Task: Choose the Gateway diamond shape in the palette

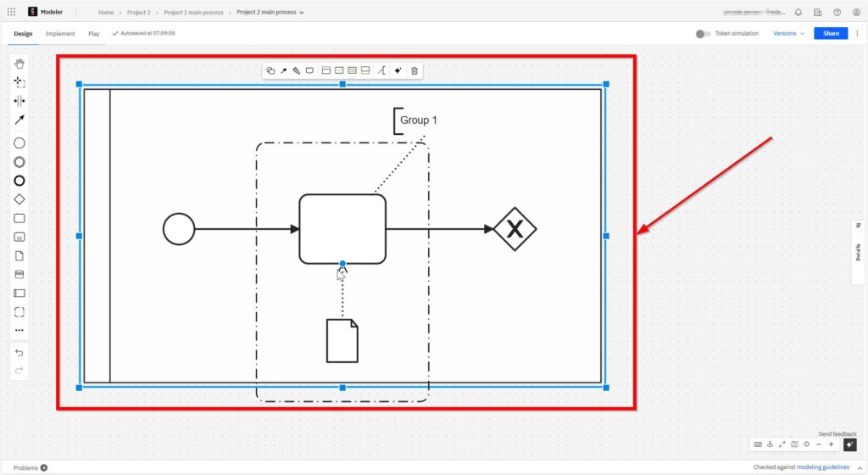Action: 19,198
